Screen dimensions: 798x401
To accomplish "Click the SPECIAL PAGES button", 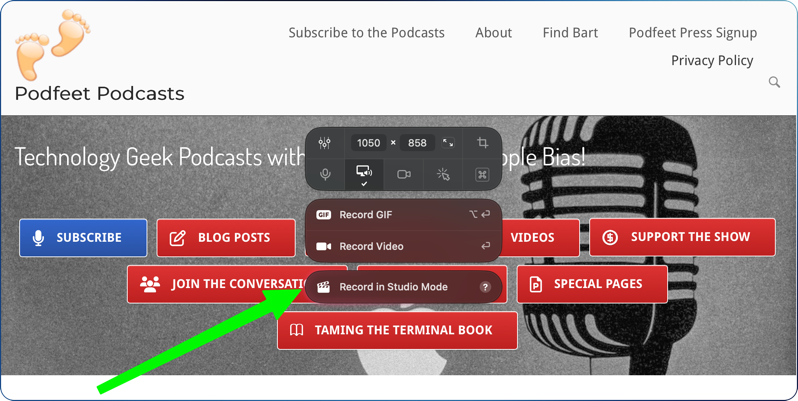I will [592, 284].
